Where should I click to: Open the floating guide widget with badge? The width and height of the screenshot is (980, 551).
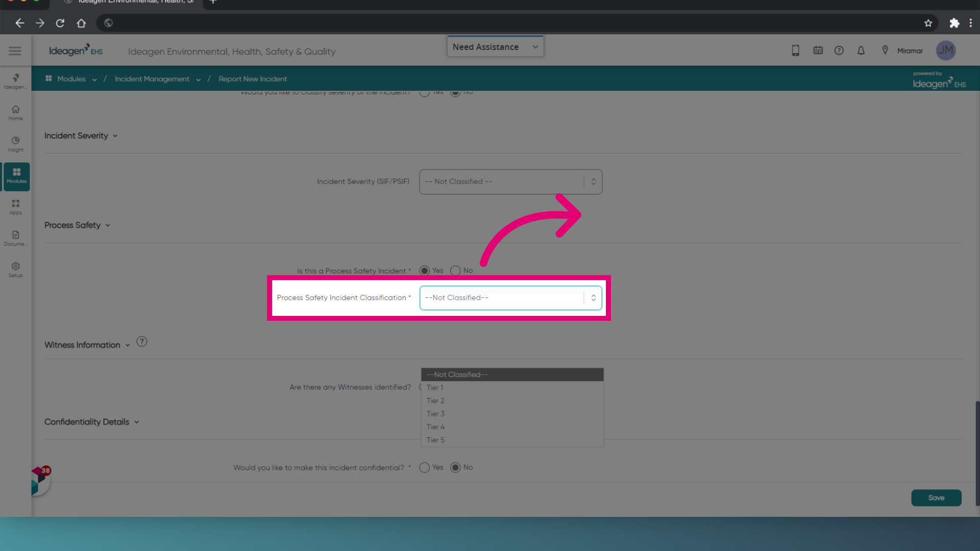coord(41,481)
